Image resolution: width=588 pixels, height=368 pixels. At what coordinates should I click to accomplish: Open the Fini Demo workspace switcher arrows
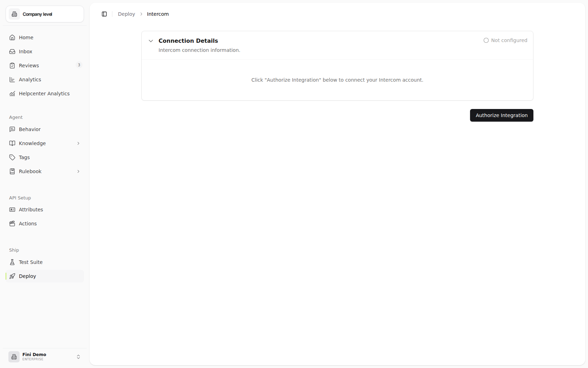coord(78,357)
